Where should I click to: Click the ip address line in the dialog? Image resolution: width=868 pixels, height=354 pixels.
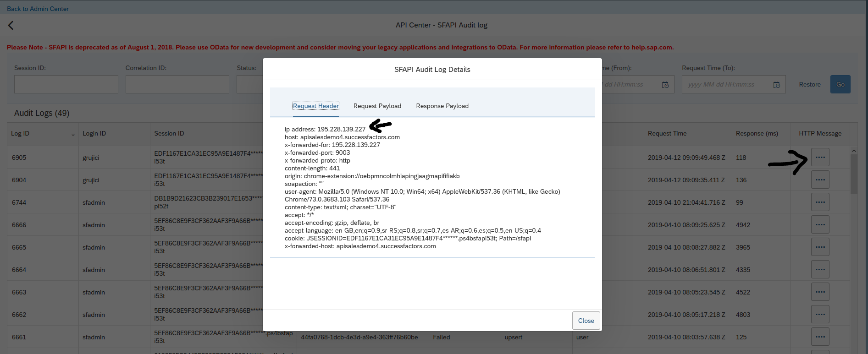coord(325,129)
